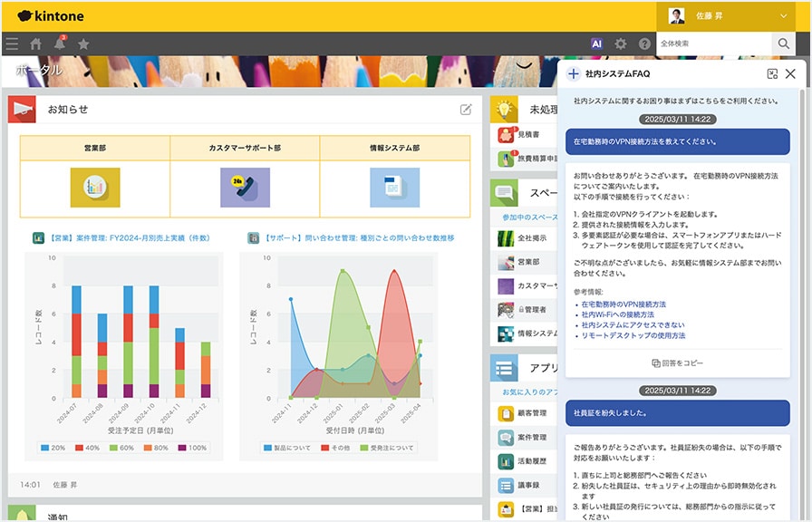Click the スペース speech bubble icon
The height and width of the screenshot is (522, 812).
point(504,193)
